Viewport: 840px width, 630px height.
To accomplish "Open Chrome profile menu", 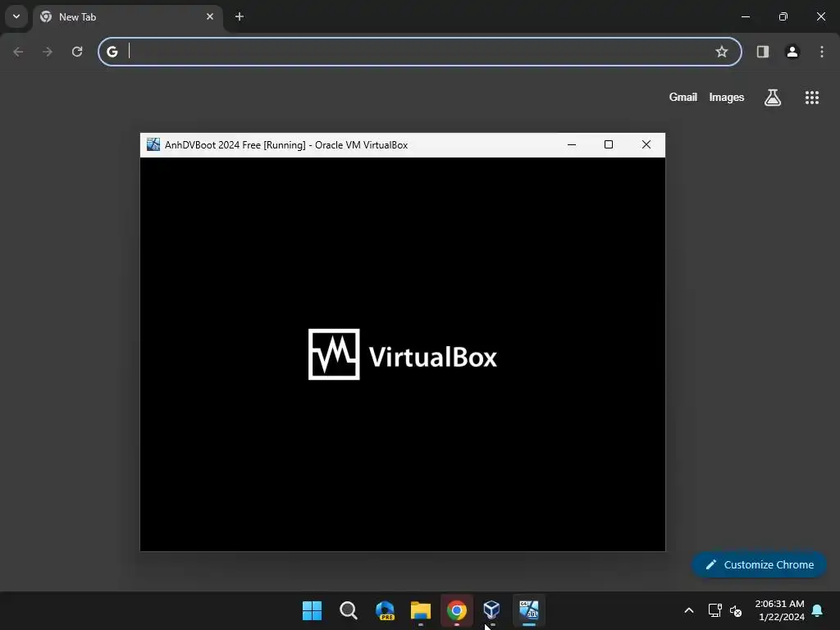I will point(792,52).
